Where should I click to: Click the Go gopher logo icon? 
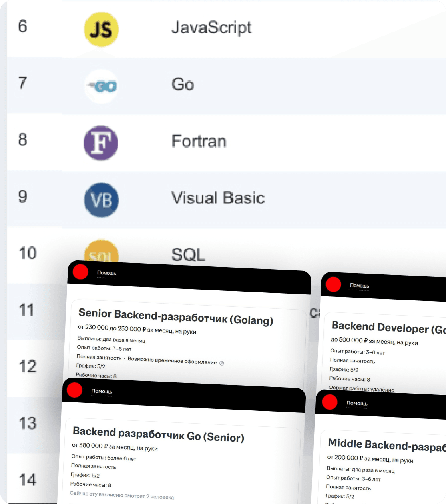[x=102, y=86]
